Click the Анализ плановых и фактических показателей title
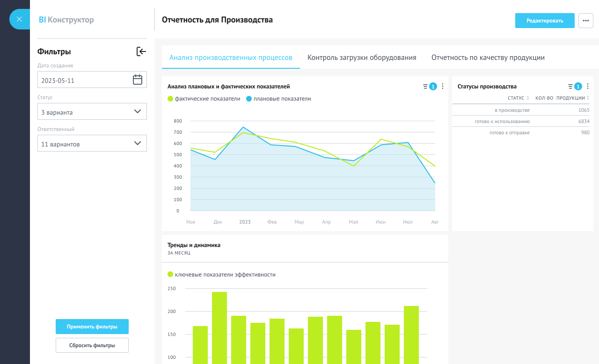The image size is (599, 364). (x=229, y=86)
